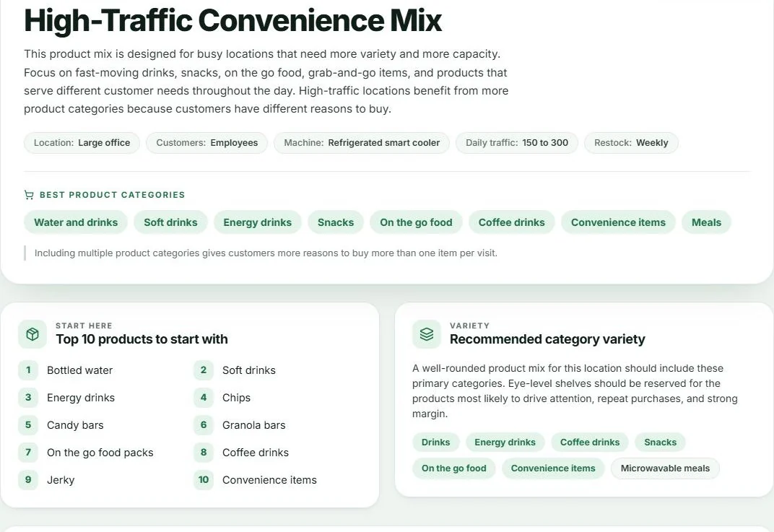Click the Coffee drinks tag under Recommended category variety
The width and height of the screenshot is (774, 532).
pos(590,442)
